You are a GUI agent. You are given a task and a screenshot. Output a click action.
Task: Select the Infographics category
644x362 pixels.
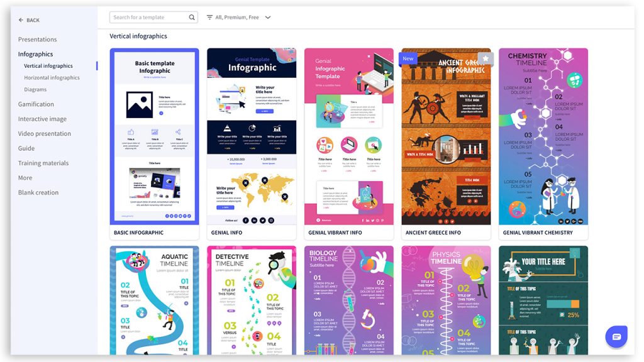35,54
